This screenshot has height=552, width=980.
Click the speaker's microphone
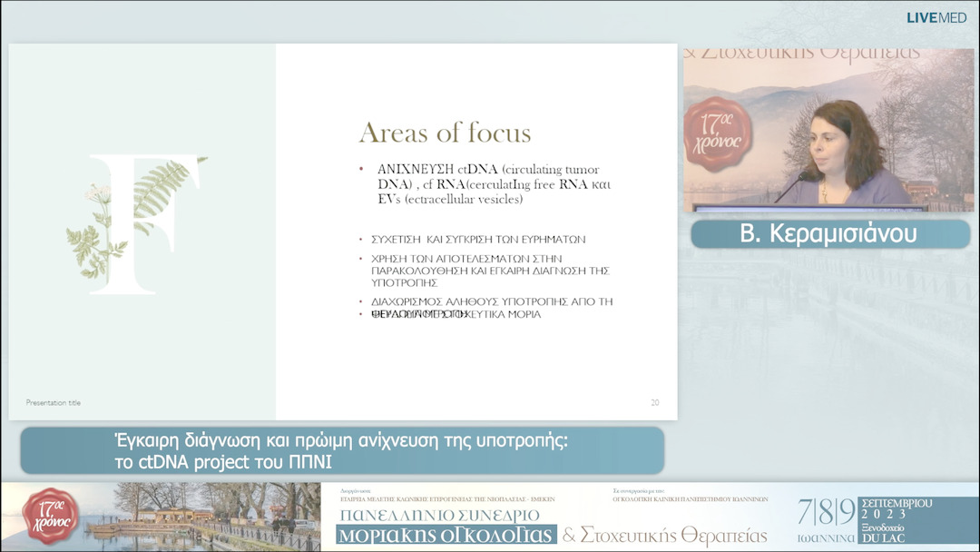point(795,184)
